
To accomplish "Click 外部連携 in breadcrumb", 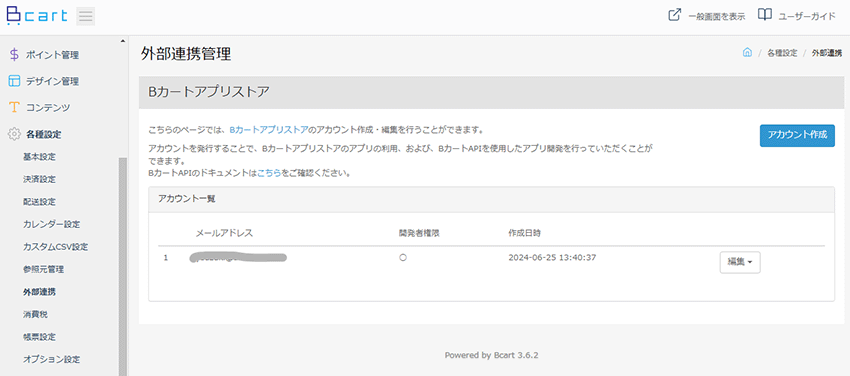I will [x=827, y=53].
